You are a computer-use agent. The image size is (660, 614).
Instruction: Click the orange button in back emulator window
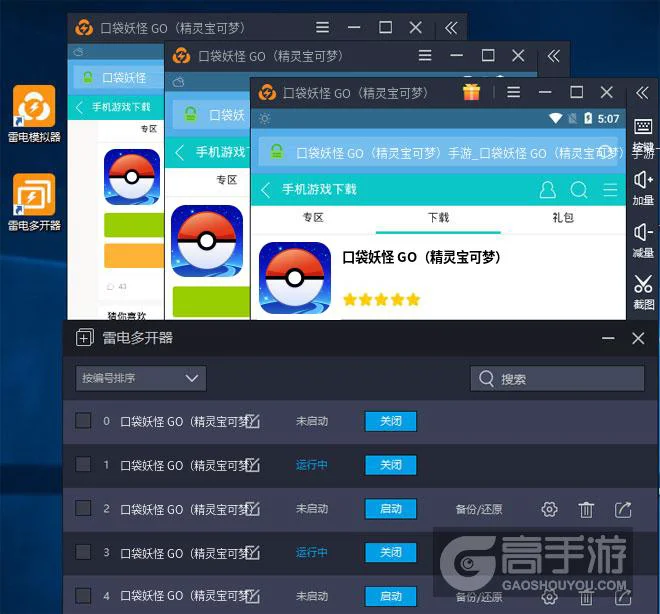(134, 255)
